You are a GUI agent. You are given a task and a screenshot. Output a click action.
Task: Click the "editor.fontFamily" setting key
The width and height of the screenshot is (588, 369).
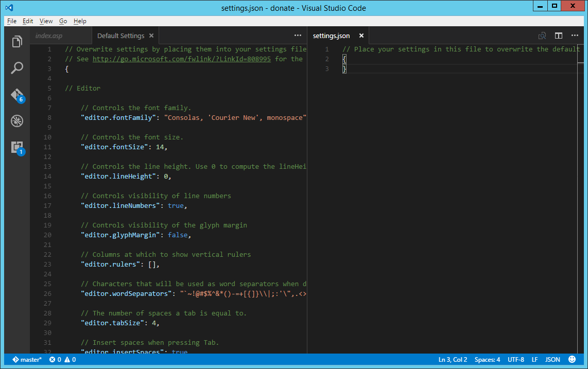118,117
